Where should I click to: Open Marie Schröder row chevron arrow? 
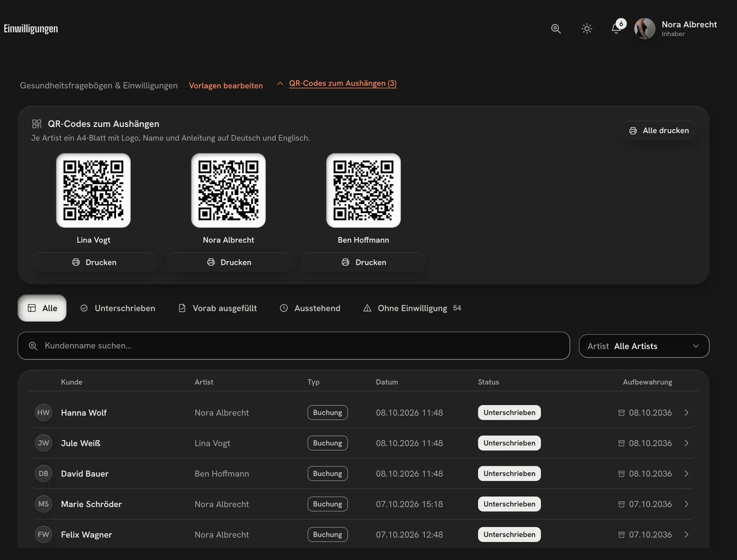[x=686, y=504]
